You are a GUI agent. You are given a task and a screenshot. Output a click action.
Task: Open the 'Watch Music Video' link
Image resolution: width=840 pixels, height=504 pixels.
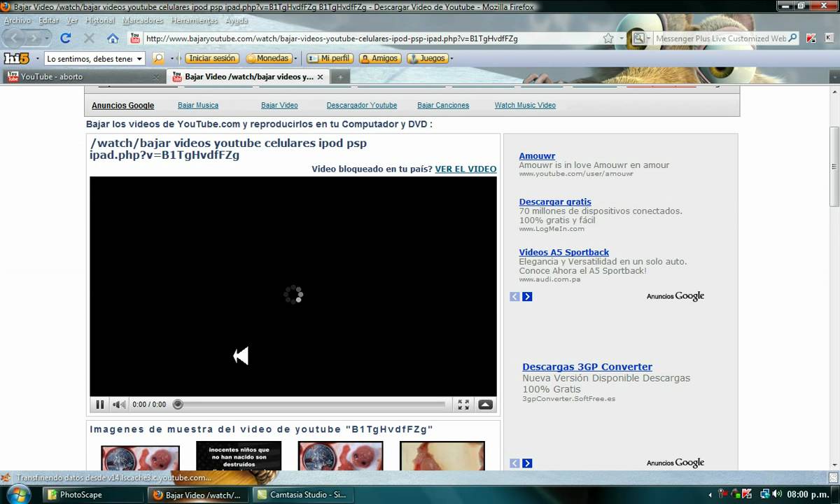[x=525, y=105]
